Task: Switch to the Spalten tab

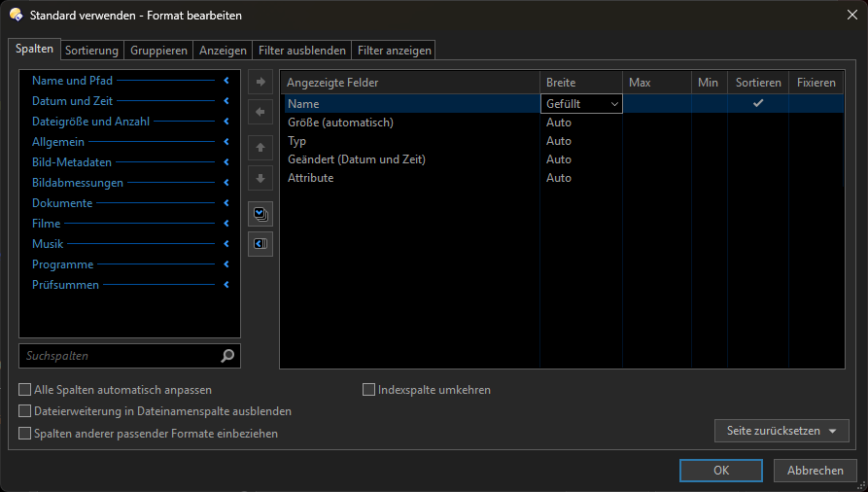Action: click(34, 49)
